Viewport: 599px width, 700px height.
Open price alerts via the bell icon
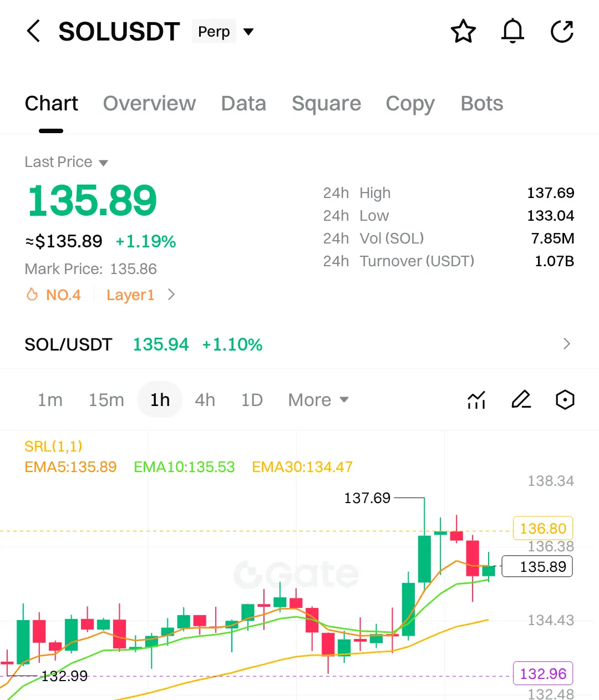point(512,31)
